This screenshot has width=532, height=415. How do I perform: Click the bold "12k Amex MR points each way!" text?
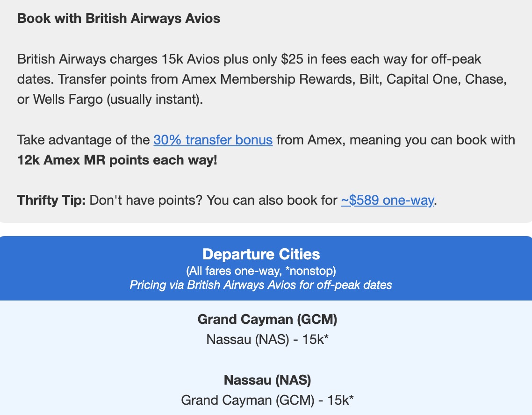(x=117, y=160)
